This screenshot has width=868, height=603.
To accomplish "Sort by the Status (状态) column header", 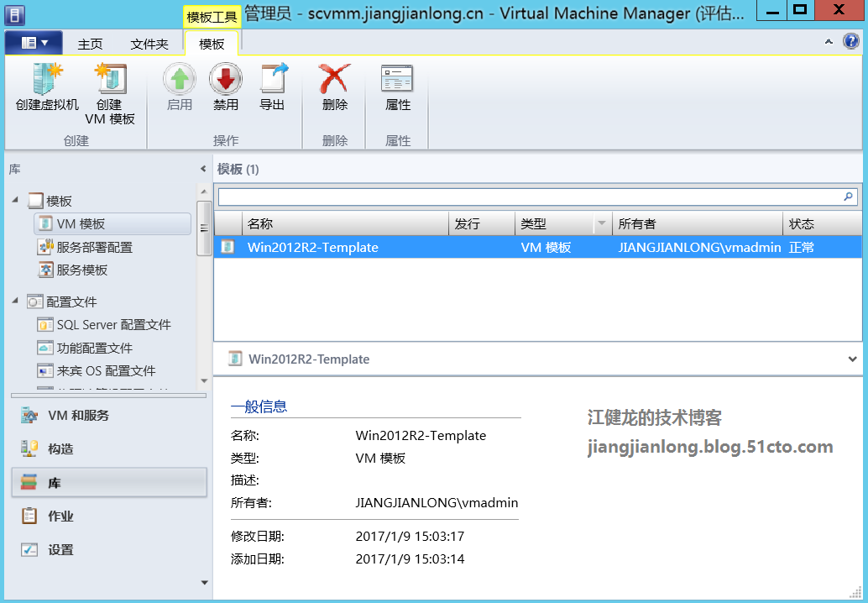I will pyautogui.click(x=822, y=223).
